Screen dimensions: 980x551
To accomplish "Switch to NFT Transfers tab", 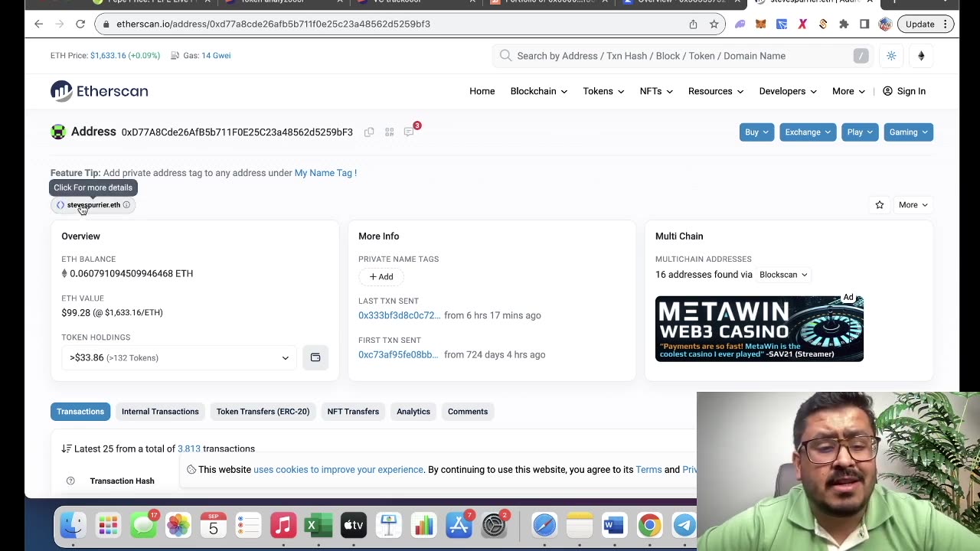I will pyautogui.click(x=353, y=412).
